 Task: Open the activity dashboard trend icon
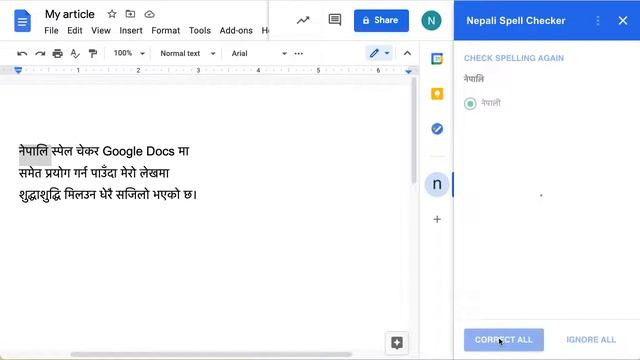coord(303,20)
